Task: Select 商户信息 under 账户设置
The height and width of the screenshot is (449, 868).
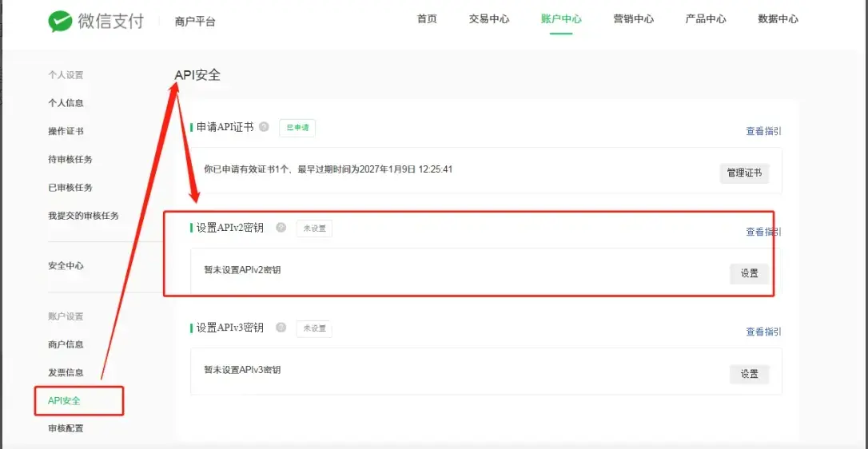Action: 66,345
